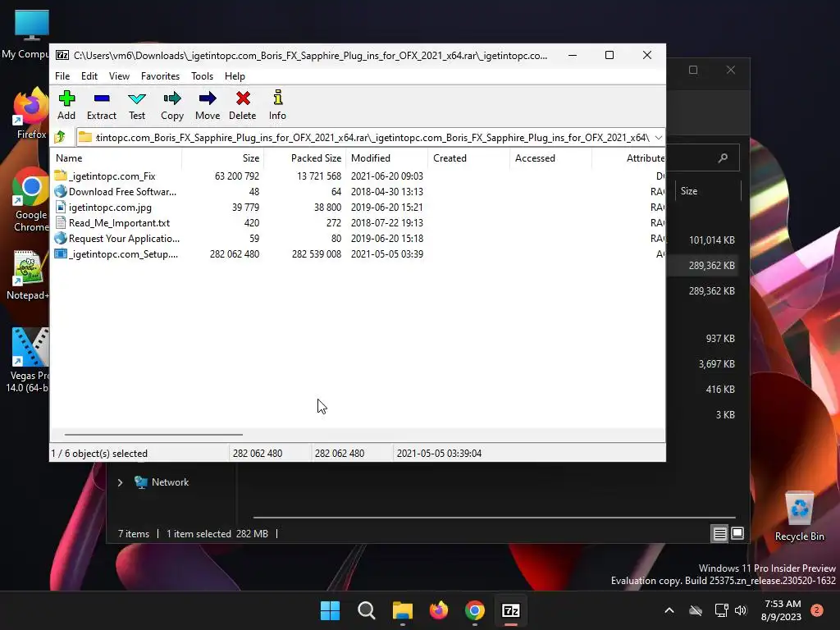Click the Move toolbar icon
The width and height of the screenshot is (840, 630).
pos(208,105)
